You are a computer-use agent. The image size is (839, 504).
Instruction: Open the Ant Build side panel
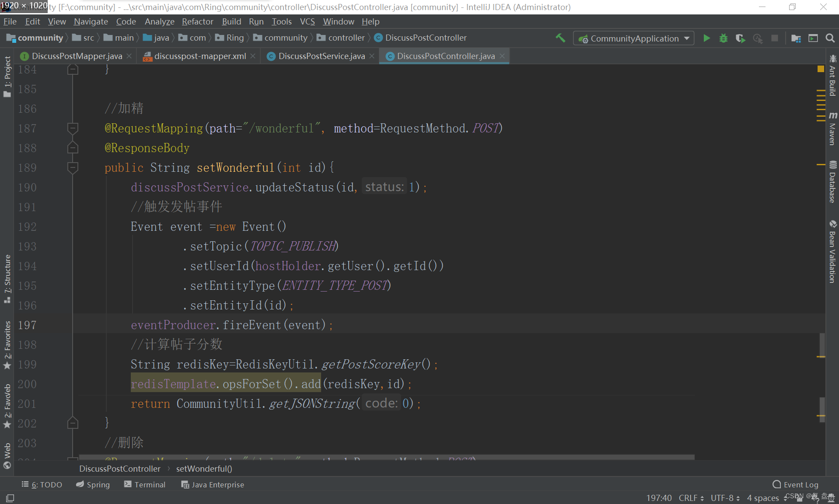pyautogui.click(x=832, y=75)
